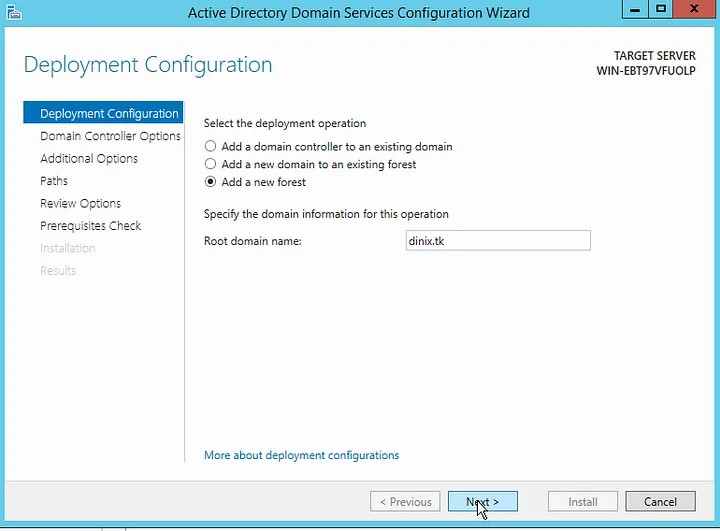This screenshot has width=720, height=531.
Task: Click the Deployment Configuration page heading
Action: click(x=148, y=64)
